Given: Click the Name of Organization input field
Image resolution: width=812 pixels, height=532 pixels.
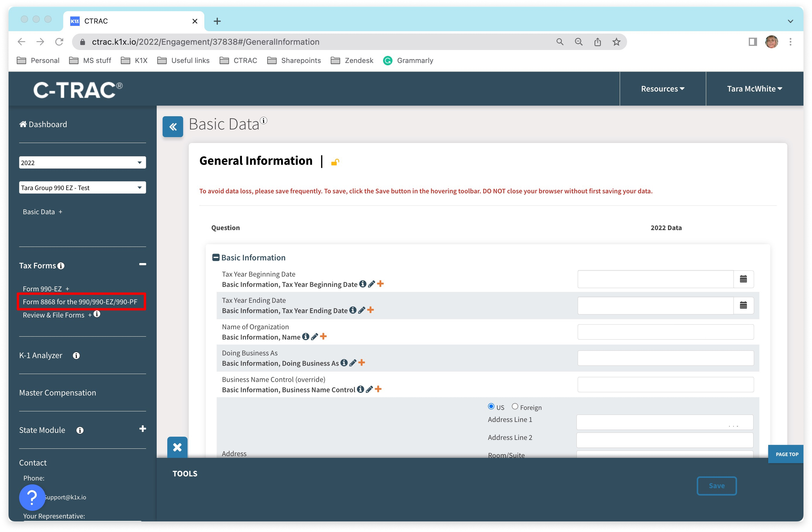Looking at the screenshot, I should click(665, 332).
